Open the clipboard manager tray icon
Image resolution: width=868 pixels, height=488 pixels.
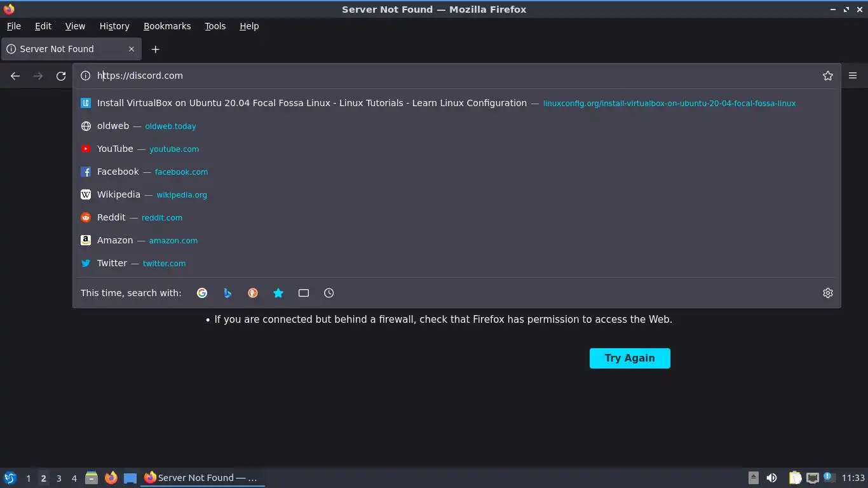coord(794,478)
